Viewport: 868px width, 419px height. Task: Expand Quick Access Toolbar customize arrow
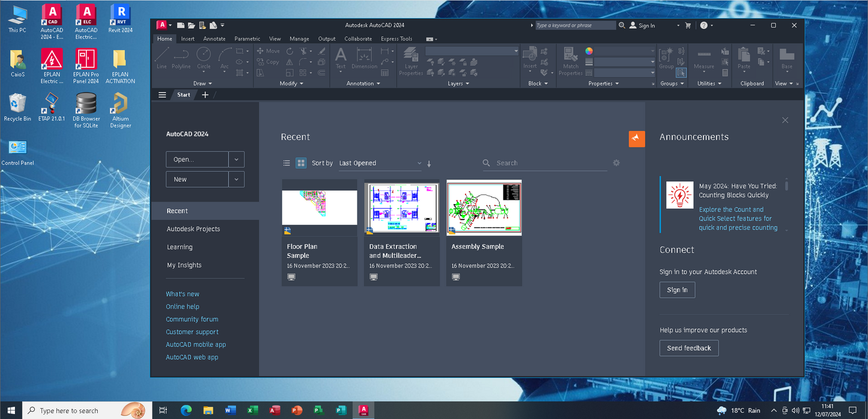pyautogui.click(x=222, y=25)
